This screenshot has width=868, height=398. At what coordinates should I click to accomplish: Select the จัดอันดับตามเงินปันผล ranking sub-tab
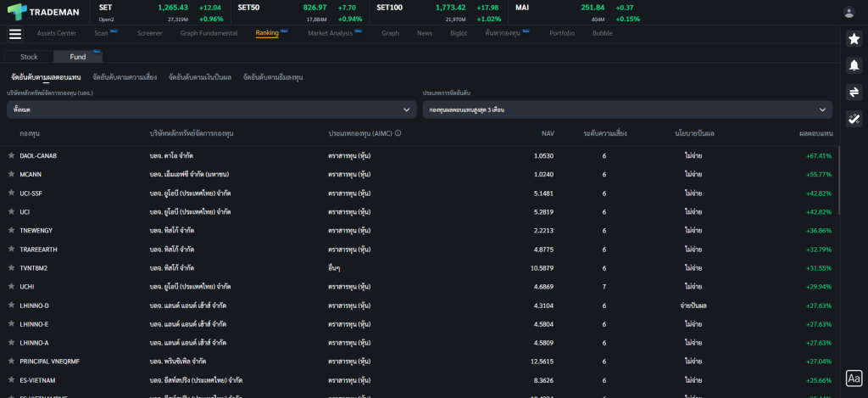tap(200, 77)
